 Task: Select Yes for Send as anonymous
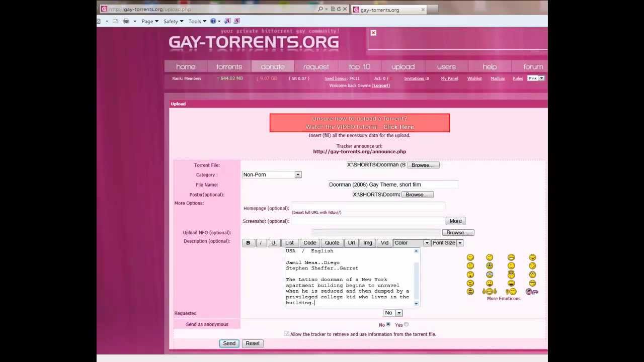(406, 324)
